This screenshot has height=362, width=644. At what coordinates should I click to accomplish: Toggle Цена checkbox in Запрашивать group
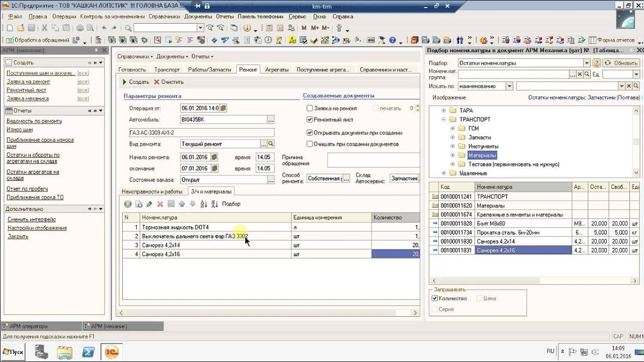coord(479,298)
